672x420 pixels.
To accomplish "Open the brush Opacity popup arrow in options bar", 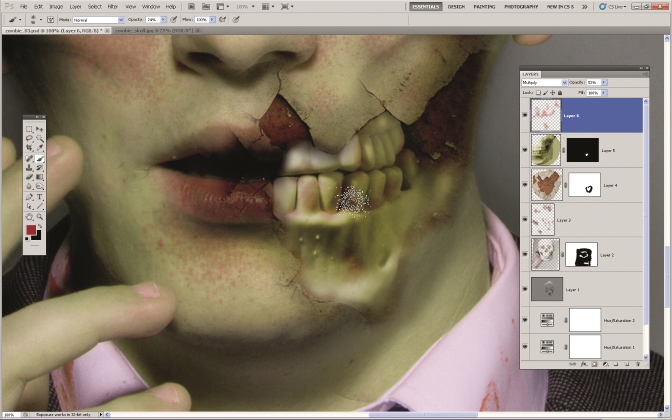I will tap(163, 20).
